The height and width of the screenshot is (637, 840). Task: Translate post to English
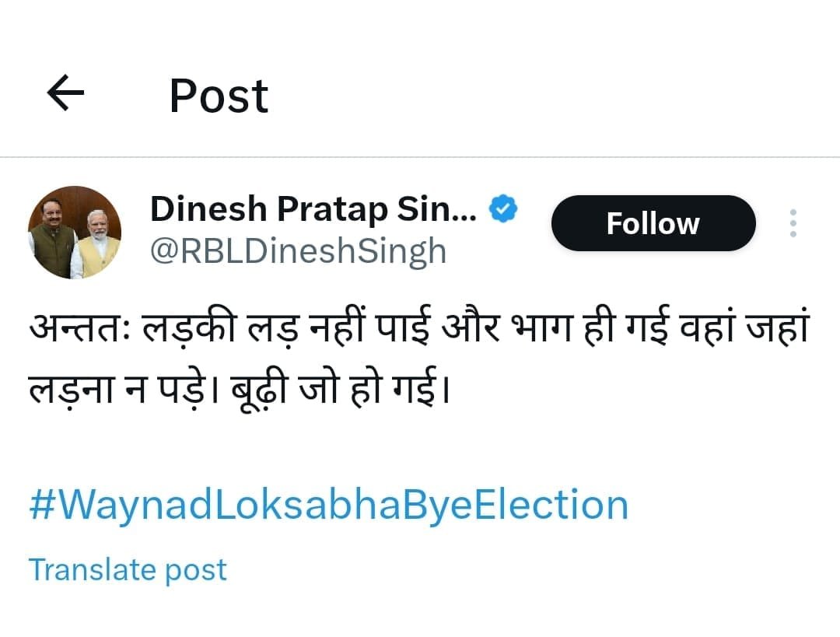[x=128, y=569]
